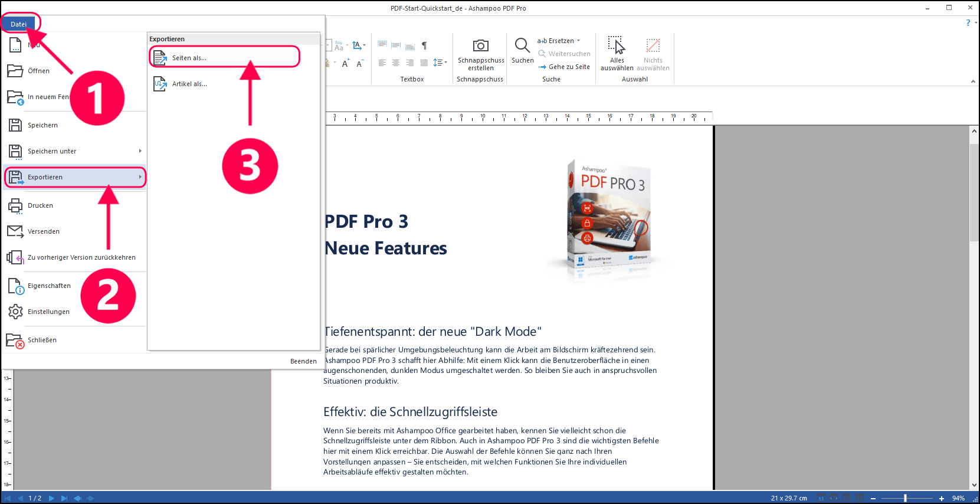
Task: Justify text in Textbox group
Action: pyautogui.click(x=424, y=63)
